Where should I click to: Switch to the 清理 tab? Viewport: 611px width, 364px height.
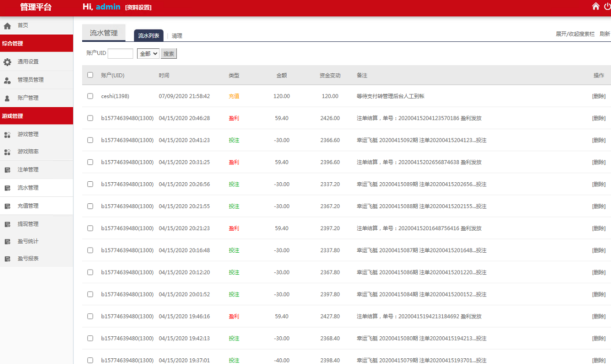click(177, 36)
